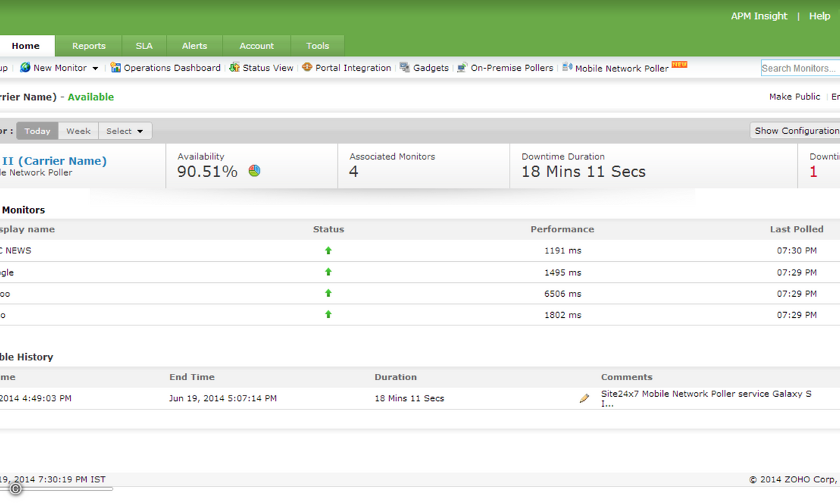Click the Portal Integration icon
840x504 pixels.
point(307,67)
